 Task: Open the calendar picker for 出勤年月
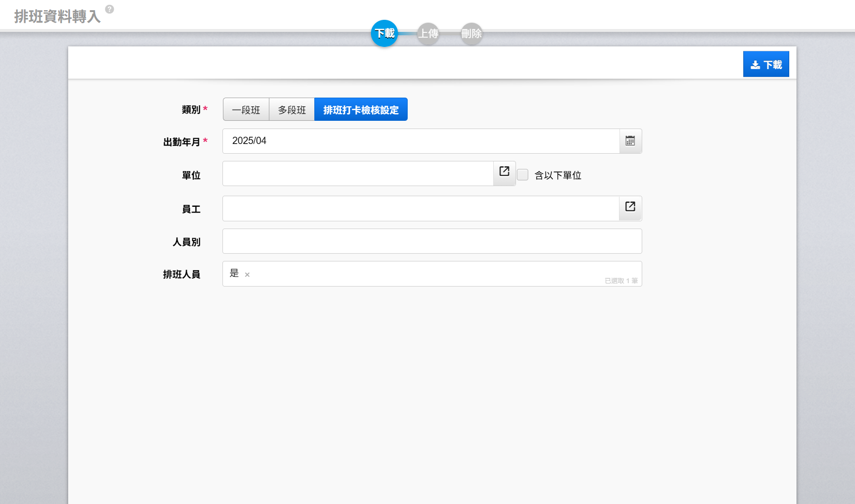click(630, 141)
